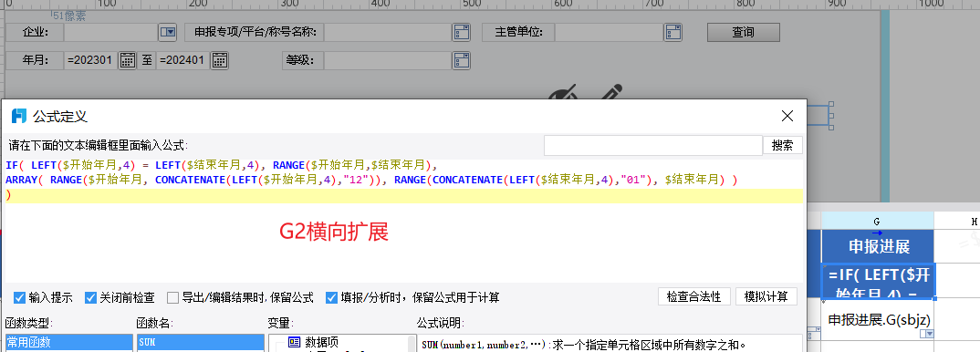Click the 至 label widget
The image size is (980, 352).
[x=146, y=60]
